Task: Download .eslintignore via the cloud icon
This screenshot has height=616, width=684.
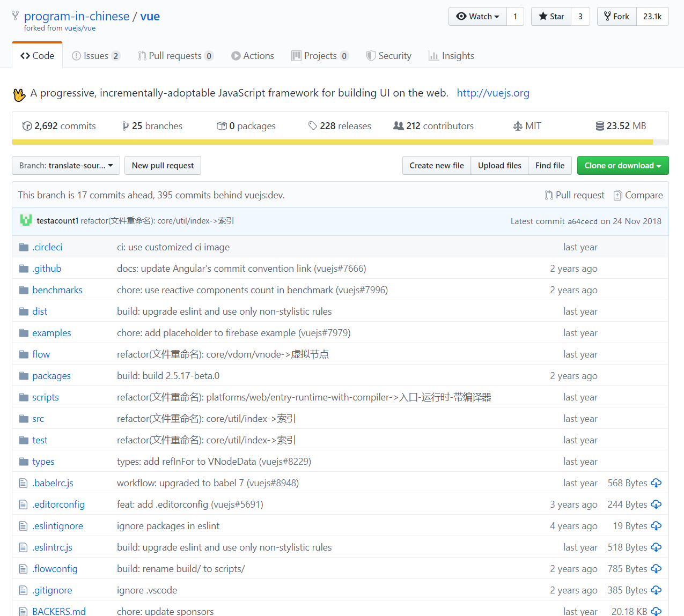Action: point(656,526)
